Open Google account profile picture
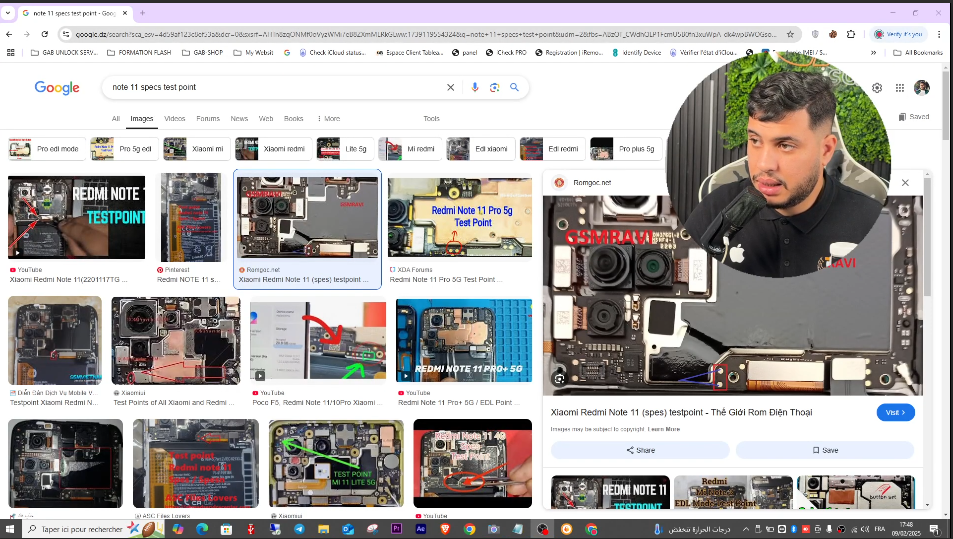The height and width of the screenshot is (539, 953). coord(921,88)
